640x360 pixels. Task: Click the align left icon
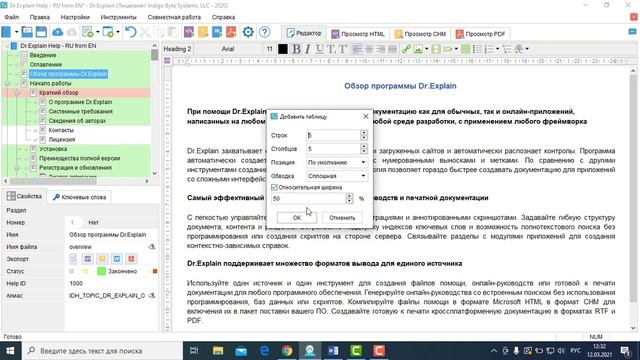(x=357, y=49)
